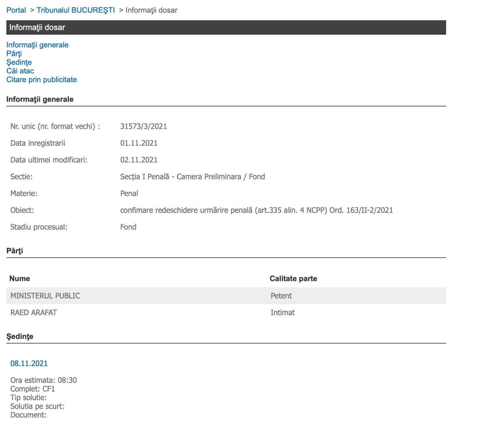Click Data inregistrarii label
Image resolution: width=504 pixels, height=443 pixels.
point(38,143)
